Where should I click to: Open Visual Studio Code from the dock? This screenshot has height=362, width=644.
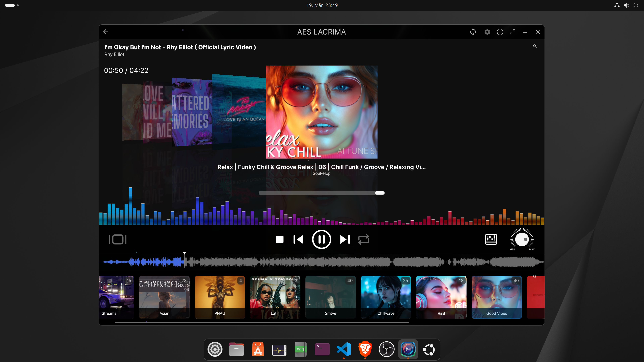click(343, 349)
